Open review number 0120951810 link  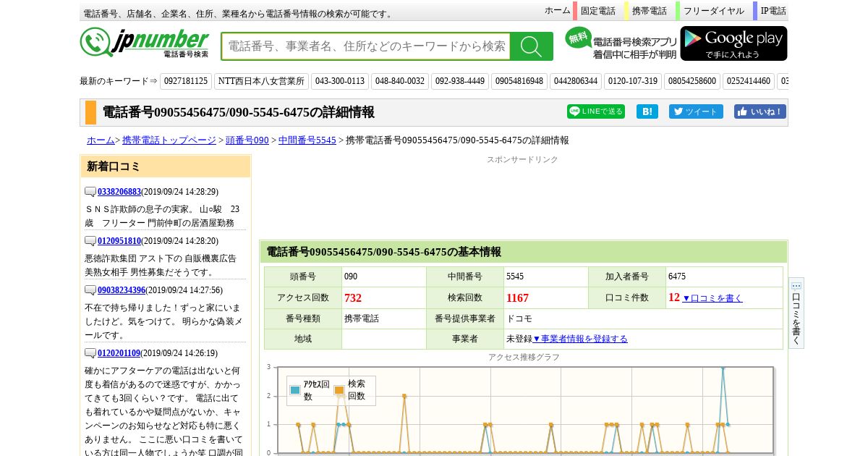pyautogui.click(x=119, y=241)
